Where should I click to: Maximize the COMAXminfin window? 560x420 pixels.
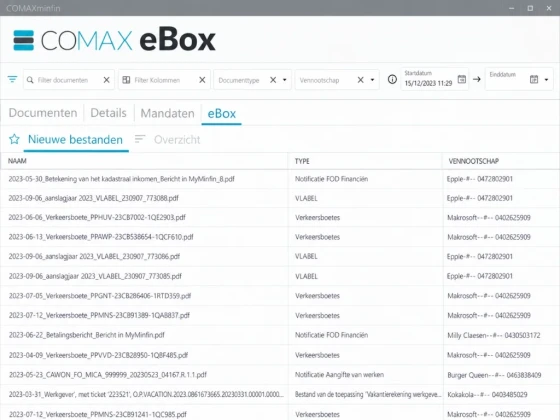pos(530,8)
